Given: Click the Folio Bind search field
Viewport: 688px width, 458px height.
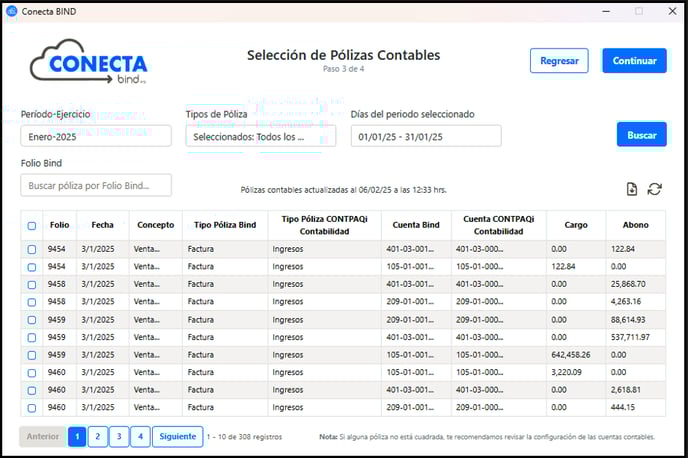Looking at the screenshot, I should coord(96,185).
